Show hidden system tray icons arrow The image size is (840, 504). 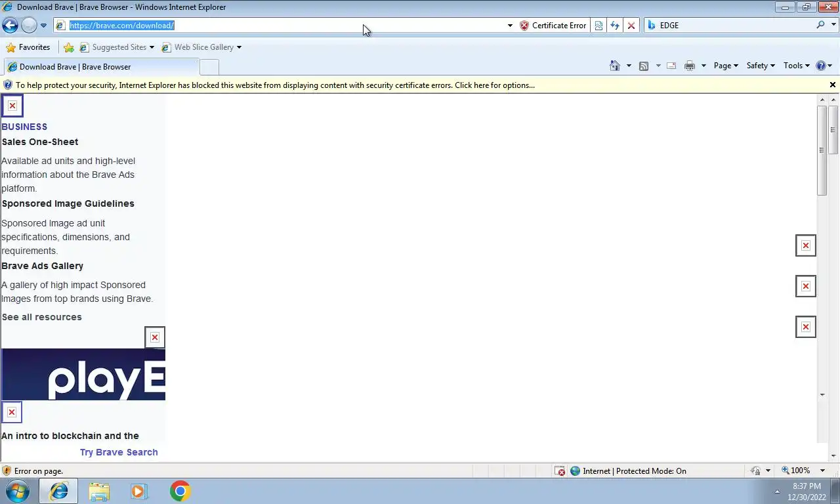(x=777, y=492)
